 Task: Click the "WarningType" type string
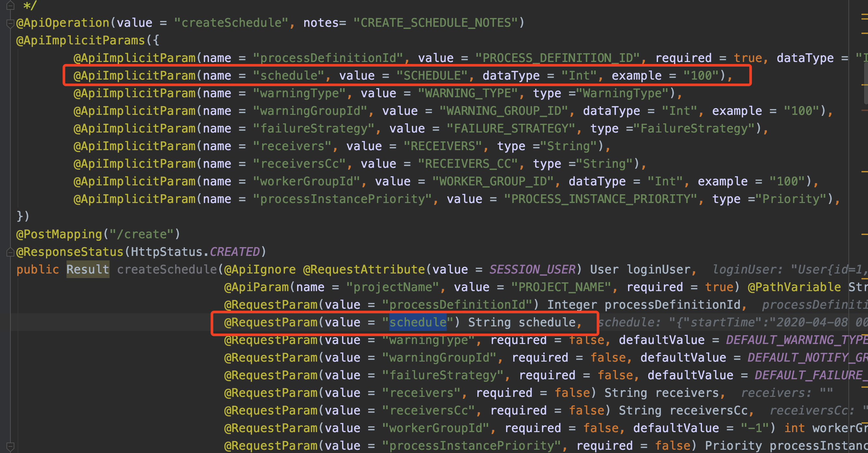622,93
